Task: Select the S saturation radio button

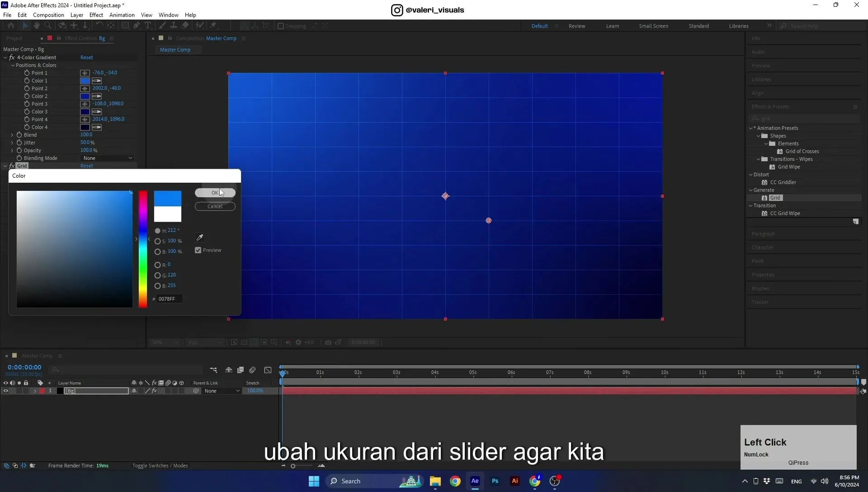Action: tap(157, 241)
